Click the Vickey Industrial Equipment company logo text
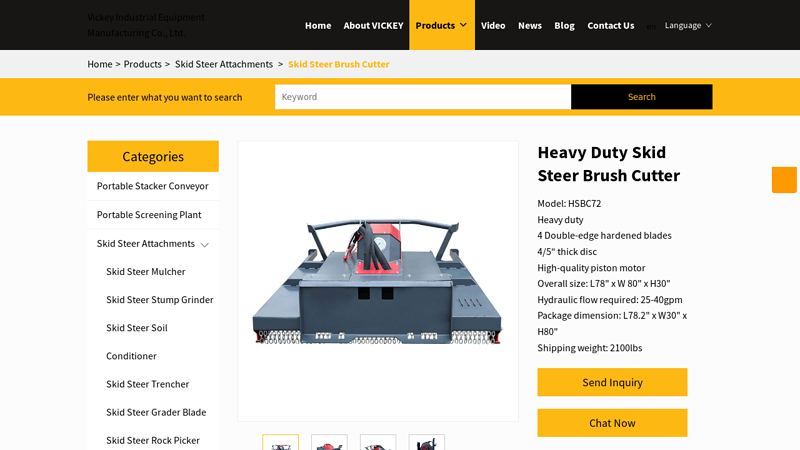800x450 pixels. pos(145,25)
